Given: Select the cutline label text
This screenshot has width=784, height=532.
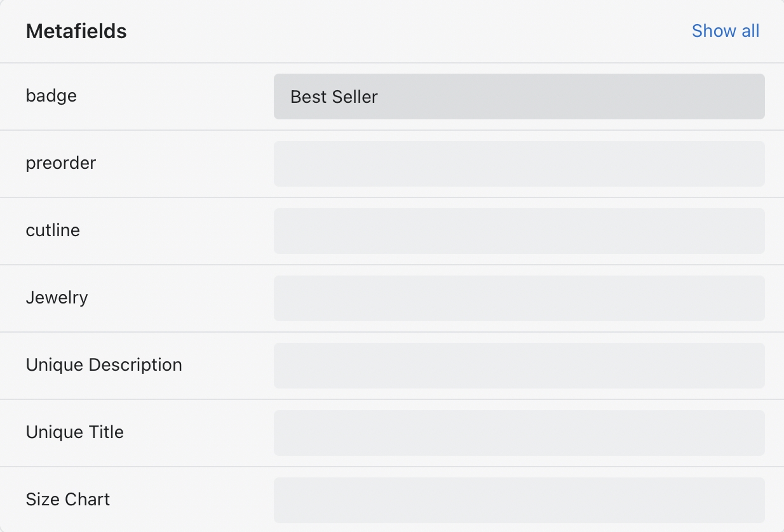Looking at the screenshot, I should point(53,230).
